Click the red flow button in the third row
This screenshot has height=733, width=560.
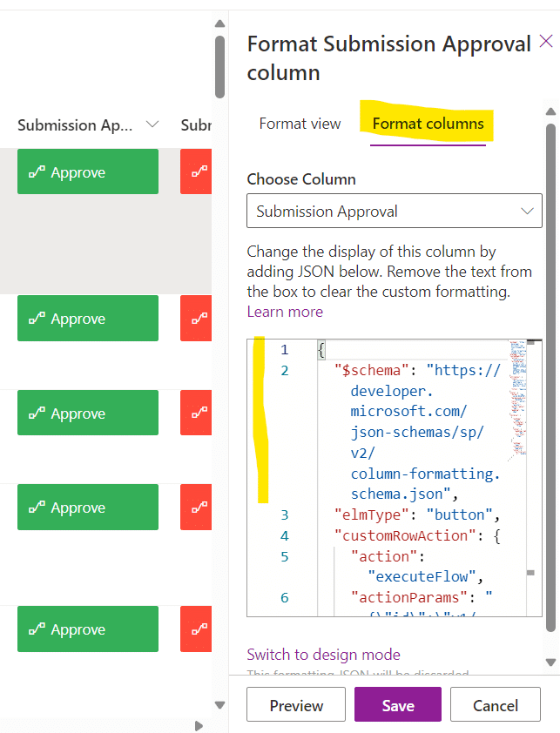click(x=195, y=413)
